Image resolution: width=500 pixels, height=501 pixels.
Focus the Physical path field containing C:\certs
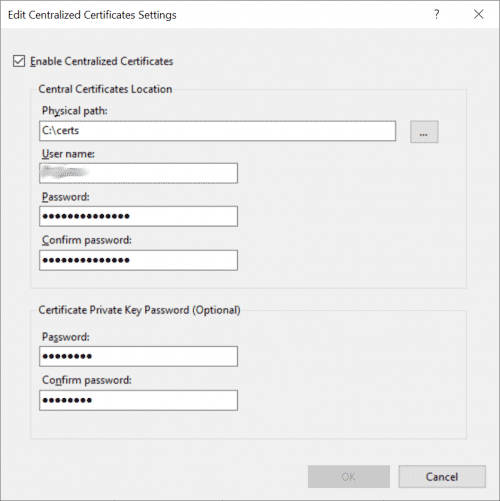(217, 131)
